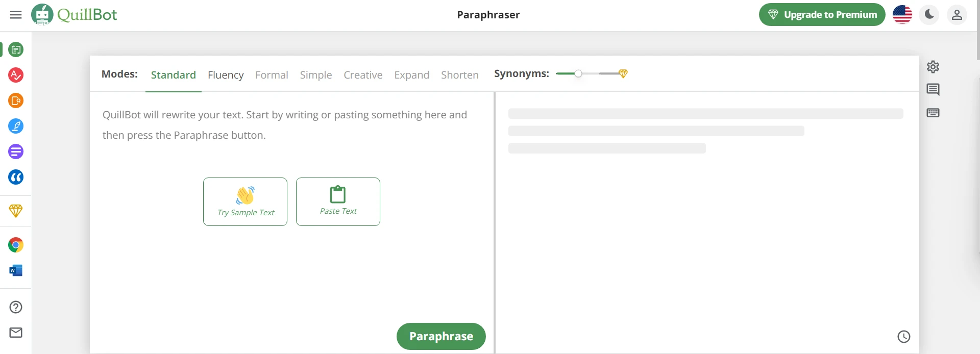Change language via the US flag
The width and height of the screenshot is (980, 354).
(x=902, y=15)
